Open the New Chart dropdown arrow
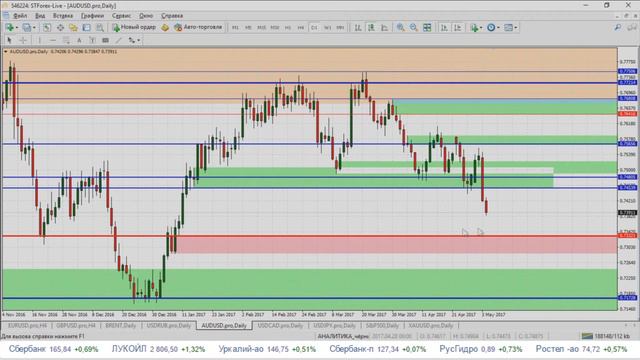This screenshot has height=360, width=640. [x=16, y=28]
